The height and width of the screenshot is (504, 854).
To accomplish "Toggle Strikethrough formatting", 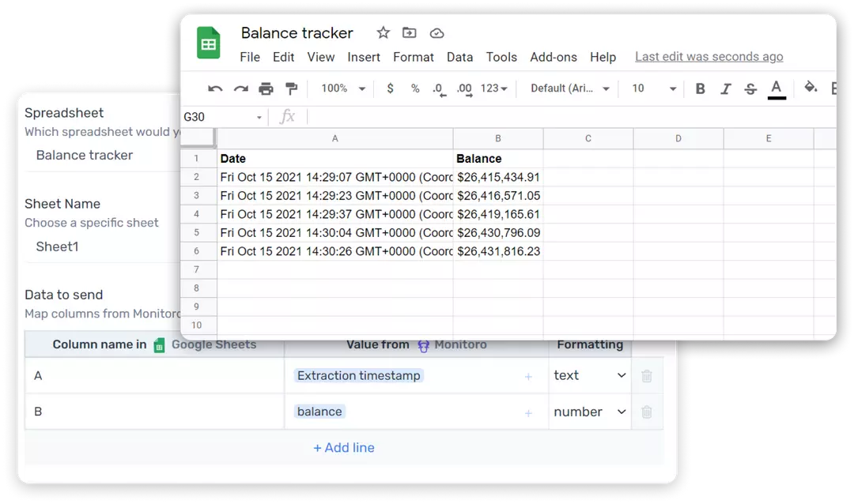I will [750, 88].
